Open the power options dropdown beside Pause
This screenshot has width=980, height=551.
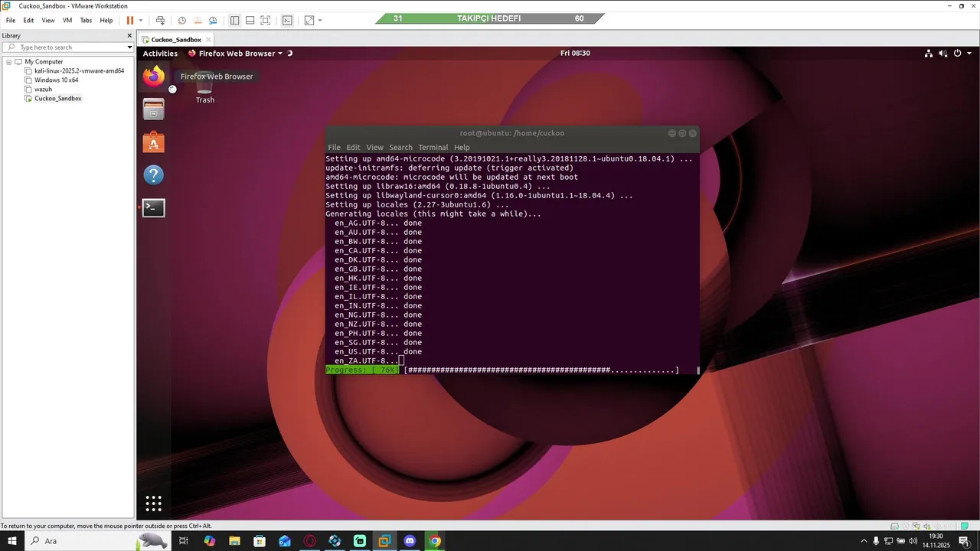click(x=140, y=21)
